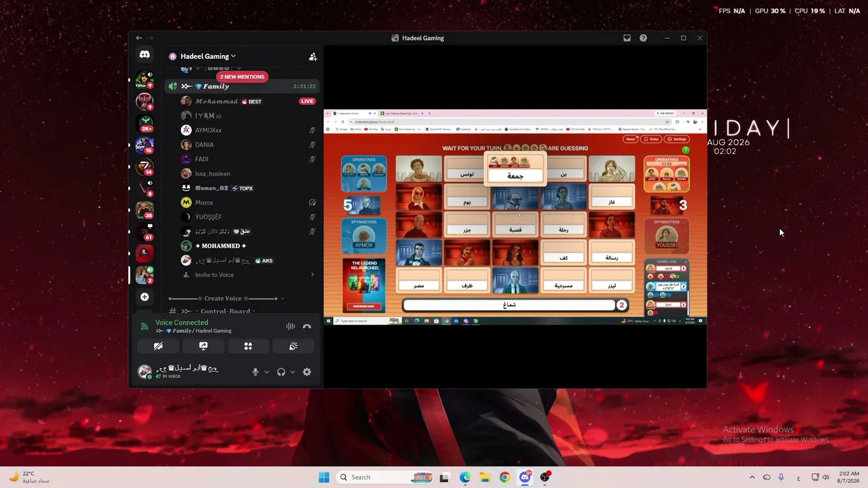868x488 pixels.
Task: Open headphone output options arrow
Action: (x=292, y=372)
